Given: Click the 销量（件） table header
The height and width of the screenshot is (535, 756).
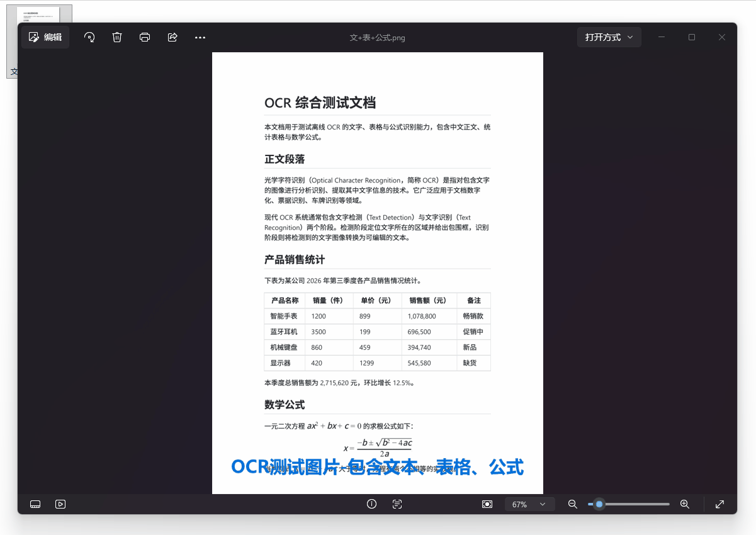Looking at the screenshot, I should point(329,300).
